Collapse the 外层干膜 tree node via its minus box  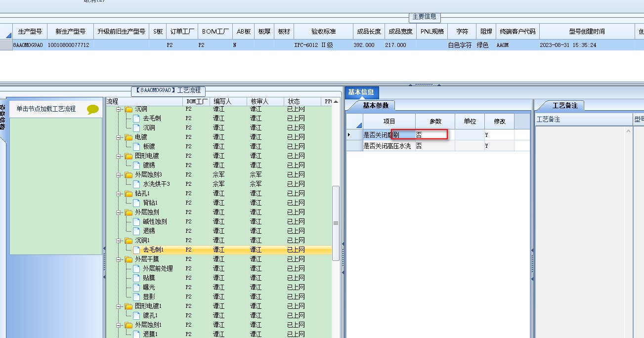pos(119,259)
